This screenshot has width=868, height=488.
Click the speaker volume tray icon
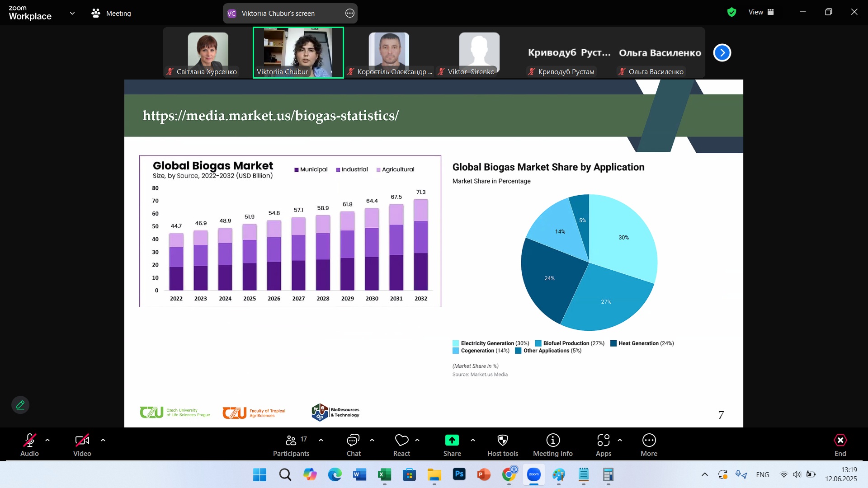(x=797, y=474)
